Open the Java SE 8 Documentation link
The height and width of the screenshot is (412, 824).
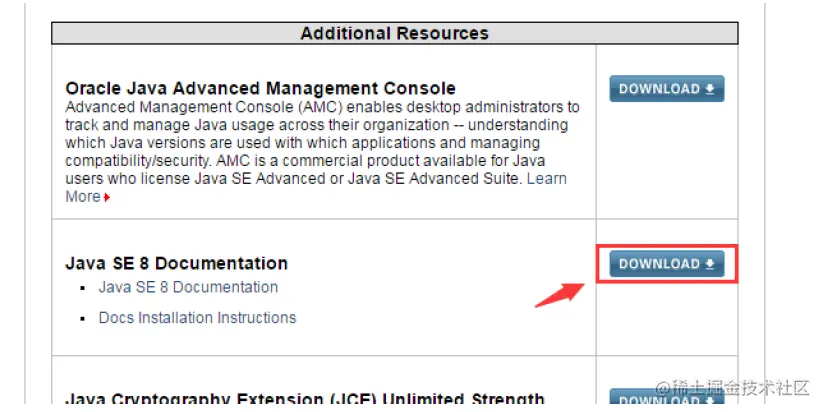188,287
